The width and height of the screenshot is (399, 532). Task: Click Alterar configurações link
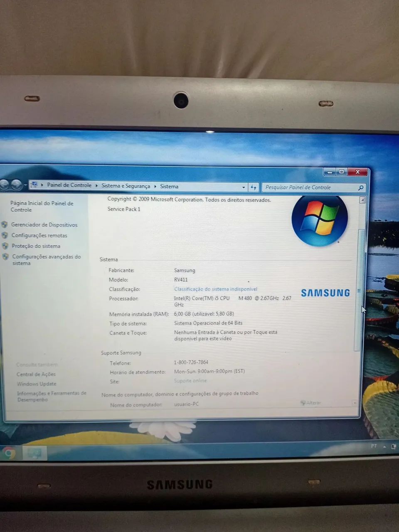coord(311,403)
